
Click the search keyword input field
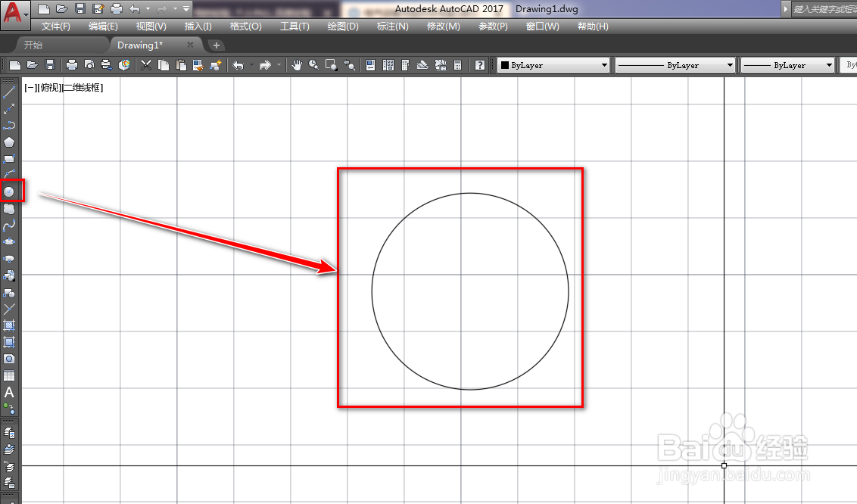(824, 9)
